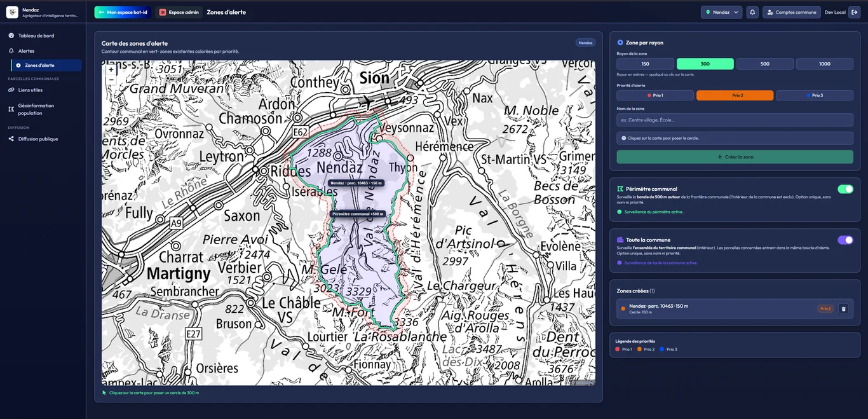Click the Nendaz commune logo icon

pos(12,12)
